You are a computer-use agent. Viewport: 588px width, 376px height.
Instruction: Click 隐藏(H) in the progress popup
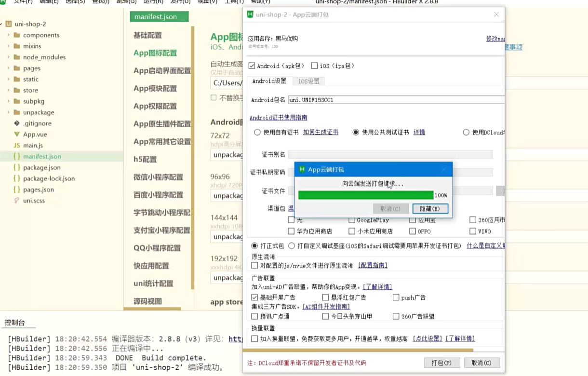click(x=430, y=209)
